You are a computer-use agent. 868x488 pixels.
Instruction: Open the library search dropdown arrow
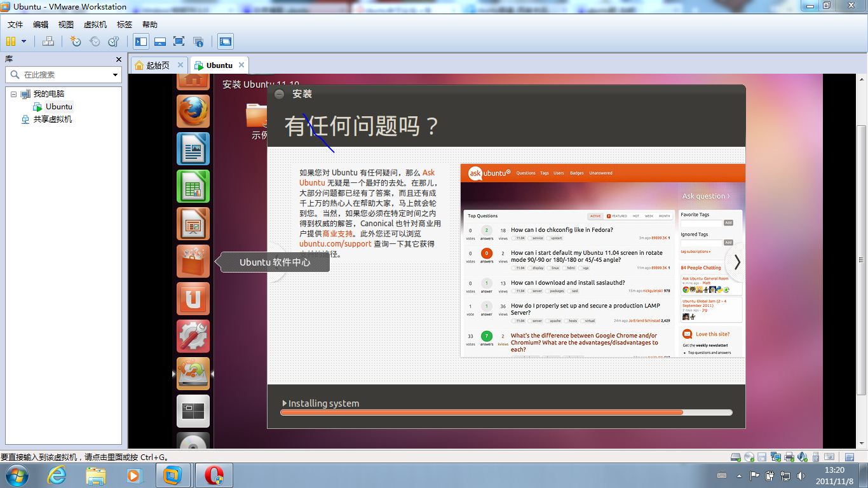[115, 75]
